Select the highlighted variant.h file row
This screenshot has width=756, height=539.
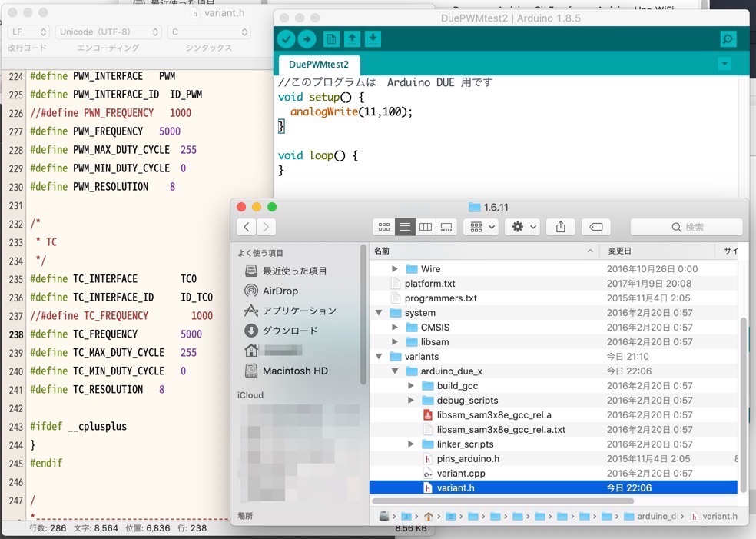point(553,487)
